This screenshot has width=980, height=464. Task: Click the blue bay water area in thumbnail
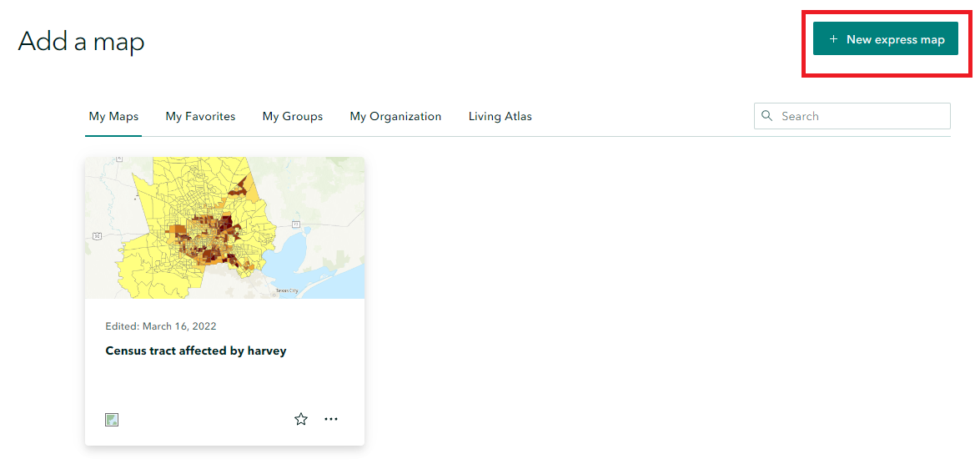point(294,255)
